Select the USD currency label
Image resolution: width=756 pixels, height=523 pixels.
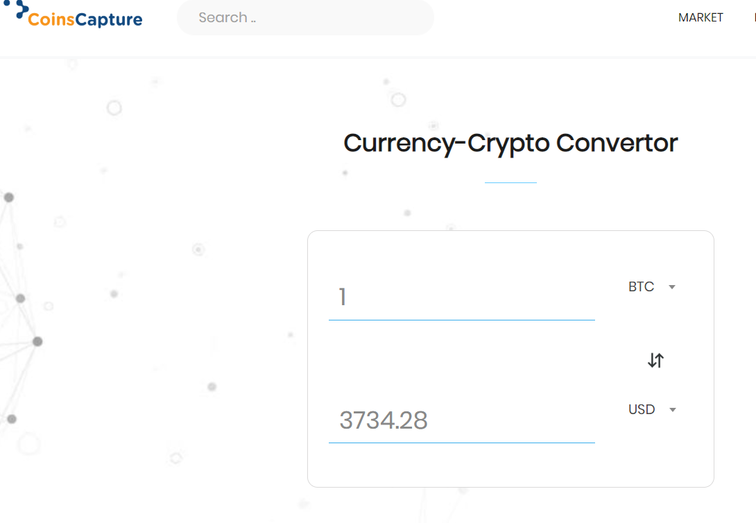641,409
